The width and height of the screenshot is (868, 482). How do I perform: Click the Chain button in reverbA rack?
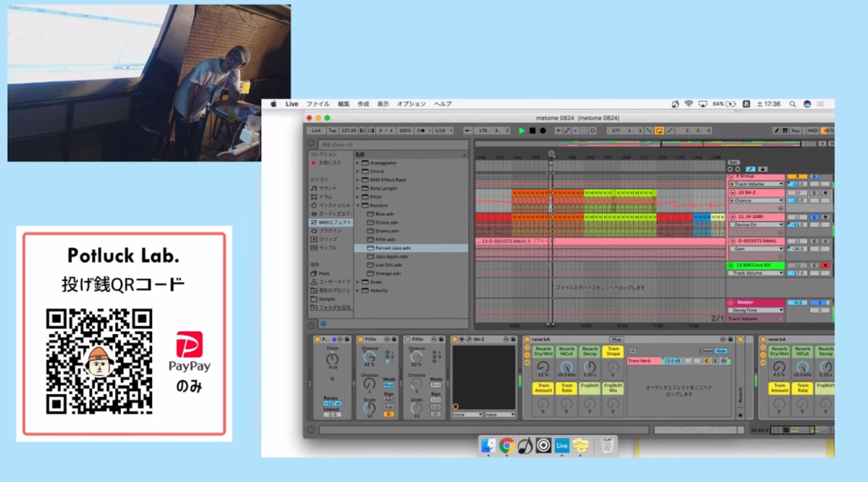[x=706, y=350]
